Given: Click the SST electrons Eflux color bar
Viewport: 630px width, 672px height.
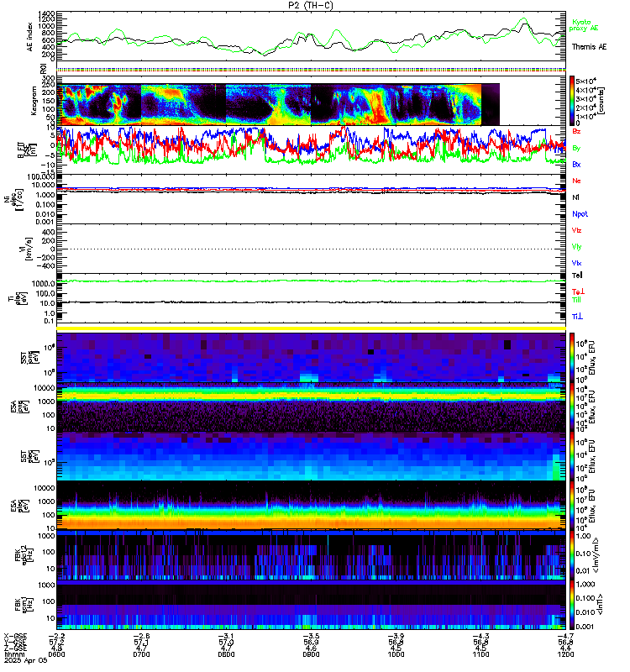Looking at the screenshot, I should pos(572,456).
